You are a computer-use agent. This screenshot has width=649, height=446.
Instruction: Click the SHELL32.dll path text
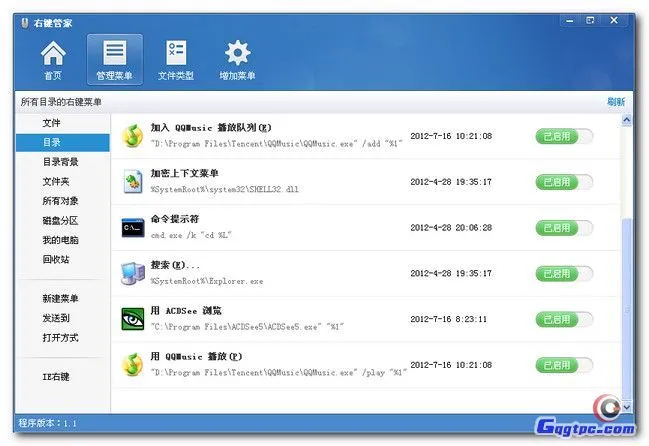click(x=225, y=189)
